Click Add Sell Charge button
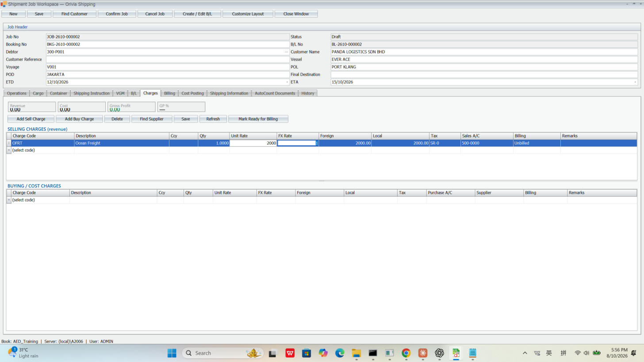This screenshot has width=644, height=362. coord(31,119)
